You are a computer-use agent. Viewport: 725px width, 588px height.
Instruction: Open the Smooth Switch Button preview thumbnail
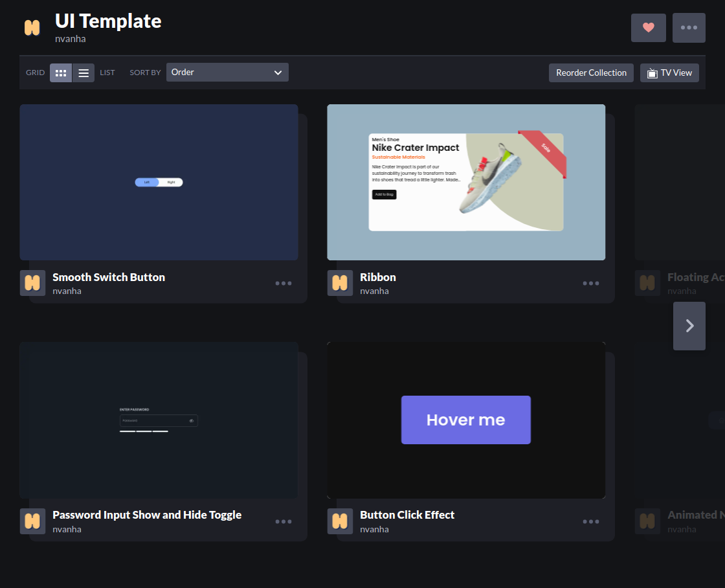point(159,182)
